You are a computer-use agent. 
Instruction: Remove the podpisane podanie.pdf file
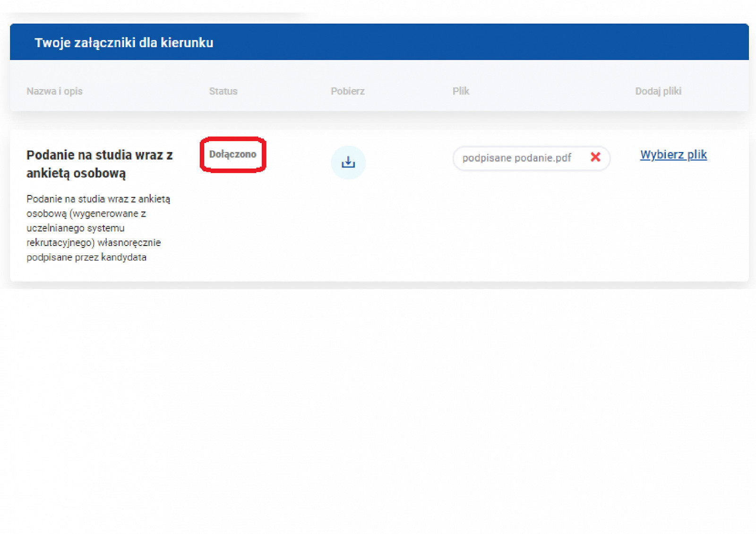pyautogui.click(x=595, y=157)
